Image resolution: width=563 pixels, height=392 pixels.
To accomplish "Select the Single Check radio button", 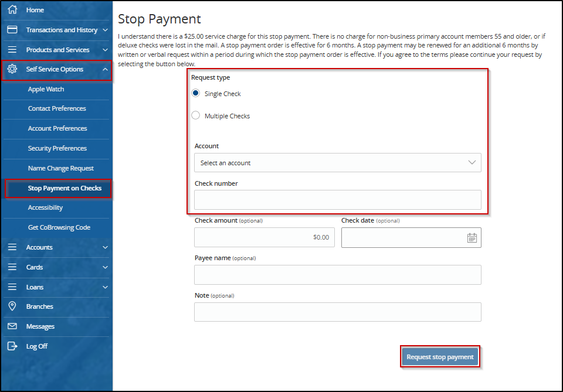I will (195, 93).
